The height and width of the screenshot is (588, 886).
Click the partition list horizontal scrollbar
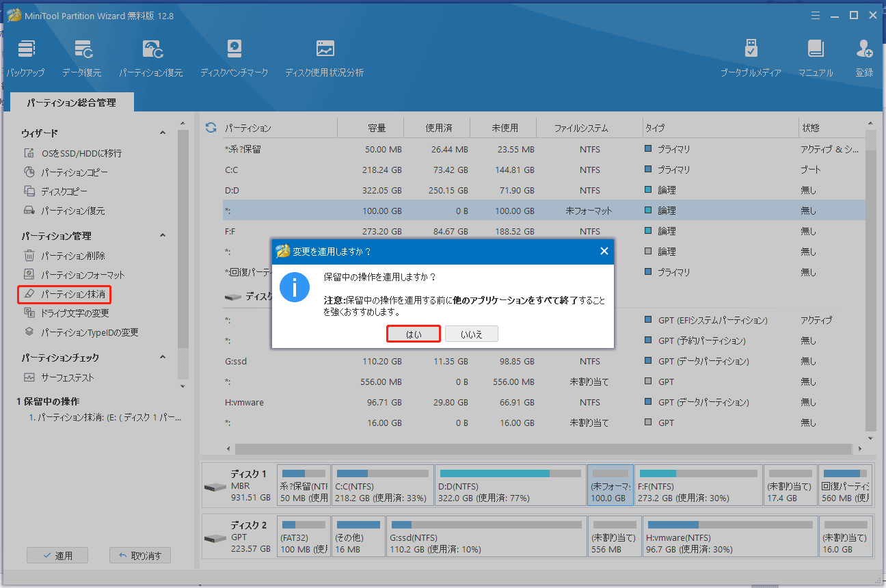543,449
